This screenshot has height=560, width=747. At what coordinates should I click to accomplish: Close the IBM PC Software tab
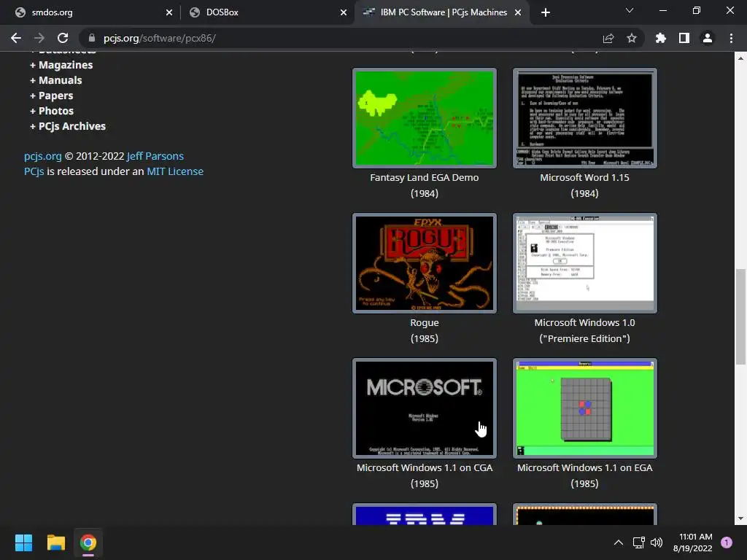518,12
